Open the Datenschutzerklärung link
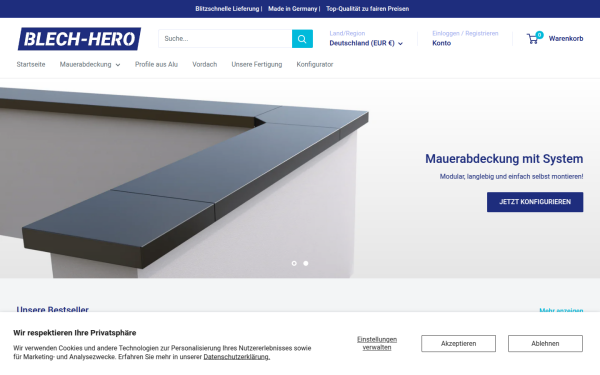Image resolution: width=600 pixels, height=375 pixels. (x=236, y=357)
